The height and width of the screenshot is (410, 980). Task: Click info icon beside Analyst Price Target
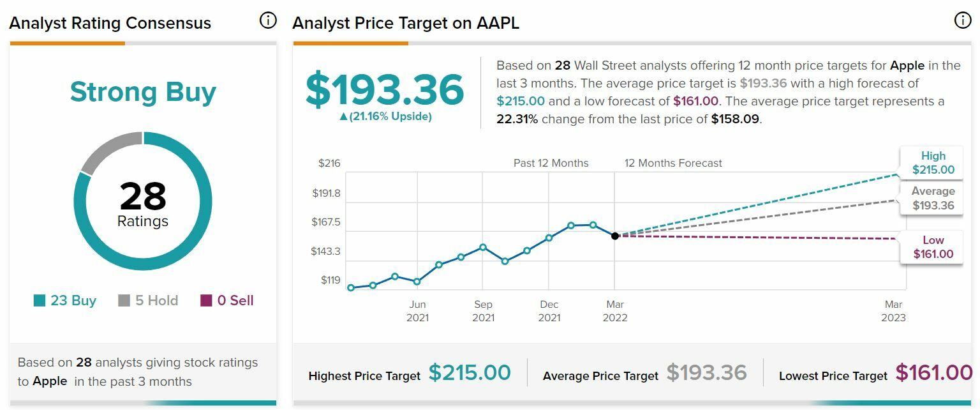[x=962, y=21]
